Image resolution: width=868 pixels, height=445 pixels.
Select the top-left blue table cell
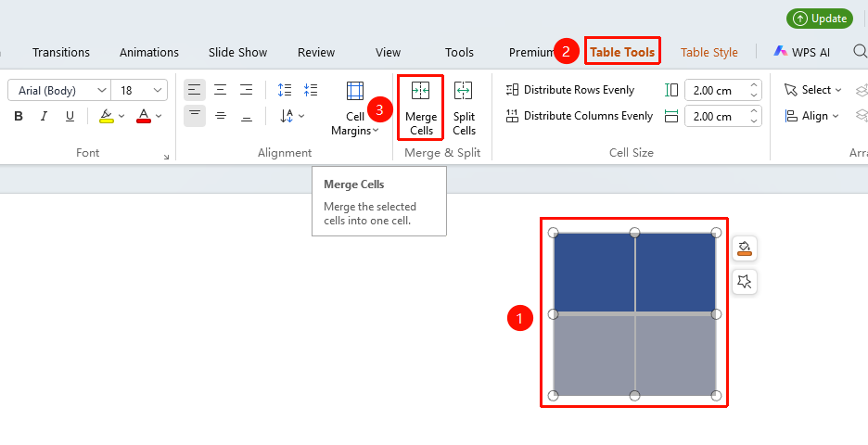coord(594,273)
